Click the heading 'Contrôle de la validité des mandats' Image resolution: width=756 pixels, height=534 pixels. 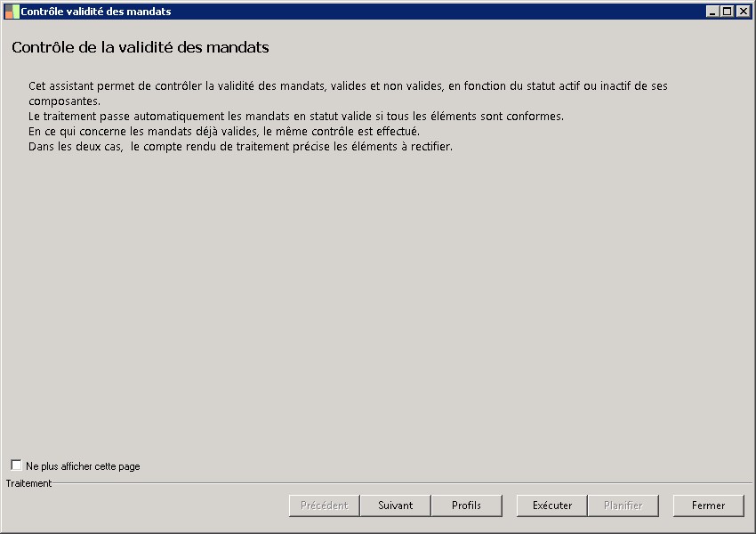coord(141,47)
